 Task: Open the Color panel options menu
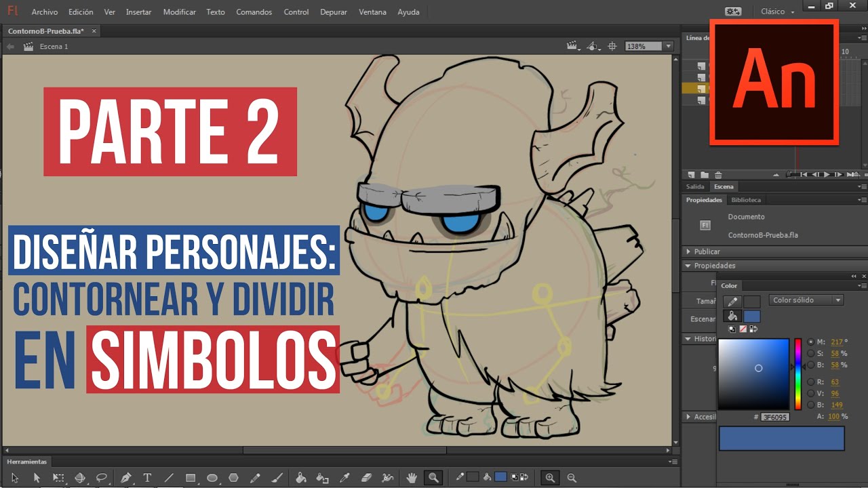[x=862, y=285]
